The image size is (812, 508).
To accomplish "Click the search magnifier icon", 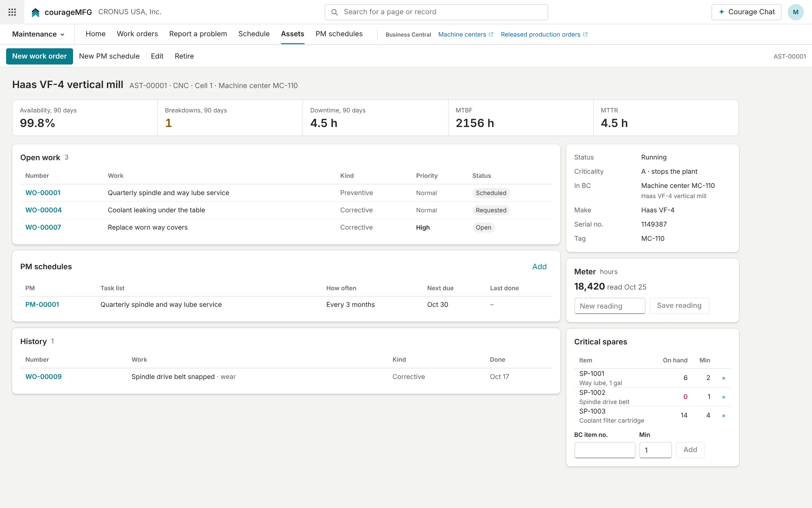I will click(x=334, y=12).
